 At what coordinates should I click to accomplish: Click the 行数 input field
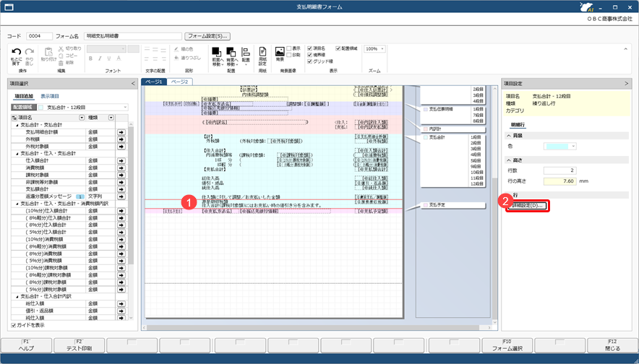point(560,170)
